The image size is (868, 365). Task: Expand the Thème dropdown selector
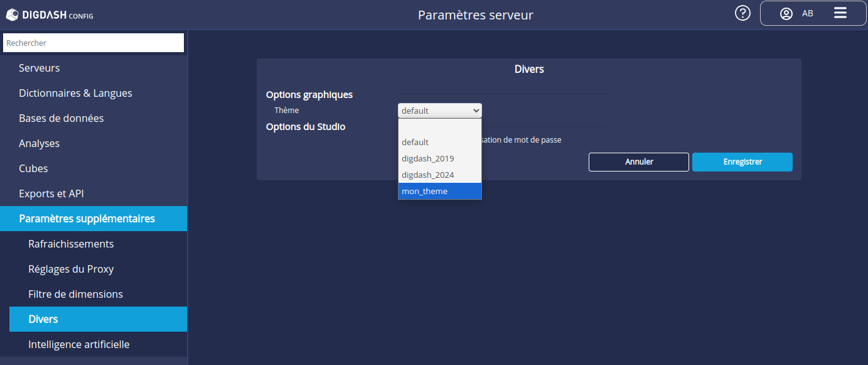439,111
